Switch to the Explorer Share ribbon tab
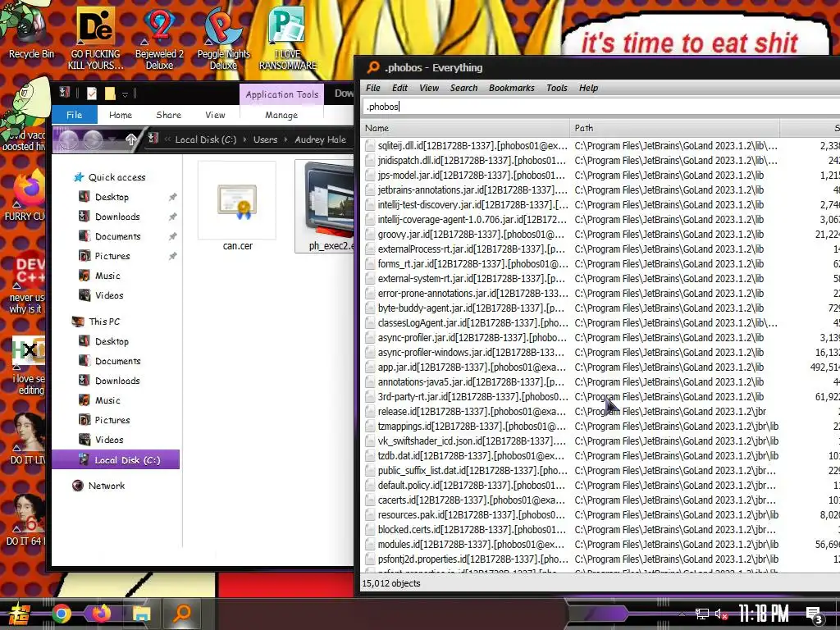The width and height of the screenshot is (840, 630). click(168, 115)
